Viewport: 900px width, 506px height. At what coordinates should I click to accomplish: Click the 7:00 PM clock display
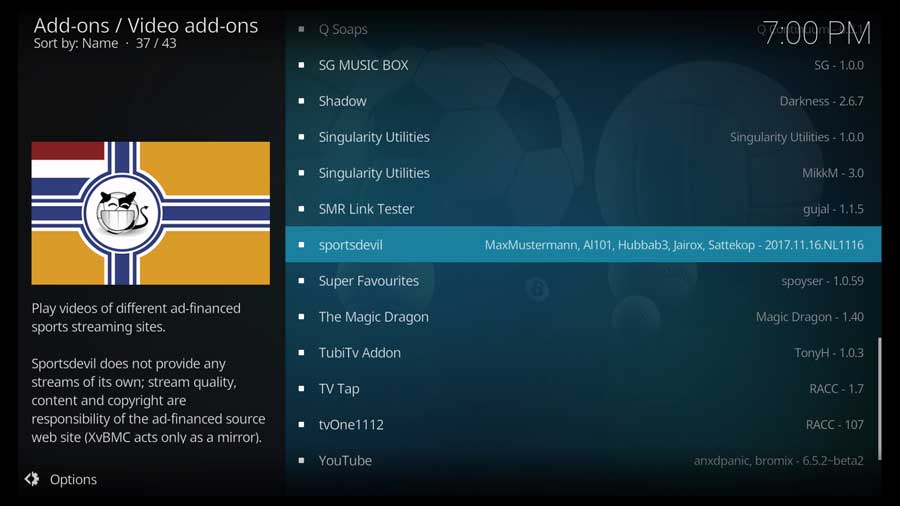[816, 32]
